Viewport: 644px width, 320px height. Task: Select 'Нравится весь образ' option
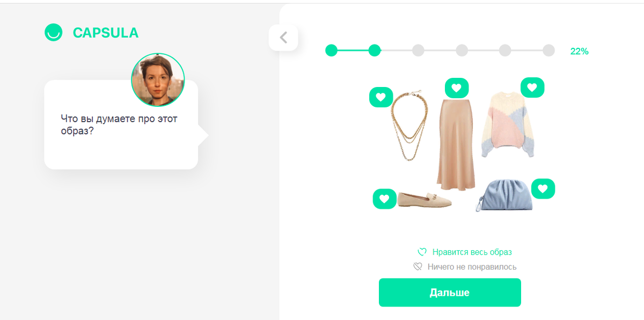pos(465,252)
